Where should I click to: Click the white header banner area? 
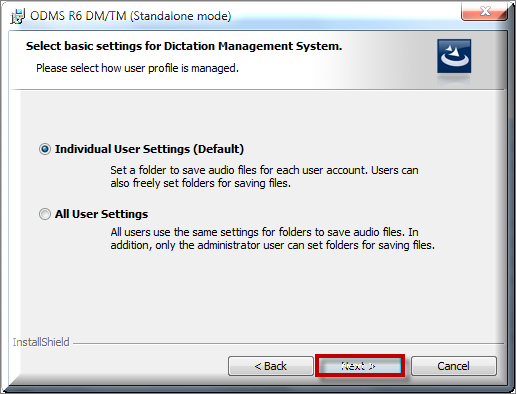tap(257, 60)
